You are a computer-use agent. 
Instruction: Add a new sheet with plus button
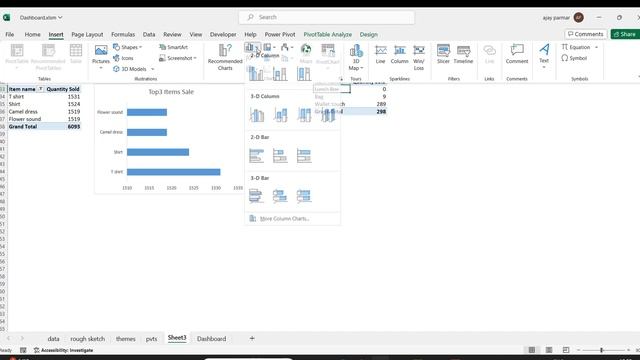tap(252, 338)
